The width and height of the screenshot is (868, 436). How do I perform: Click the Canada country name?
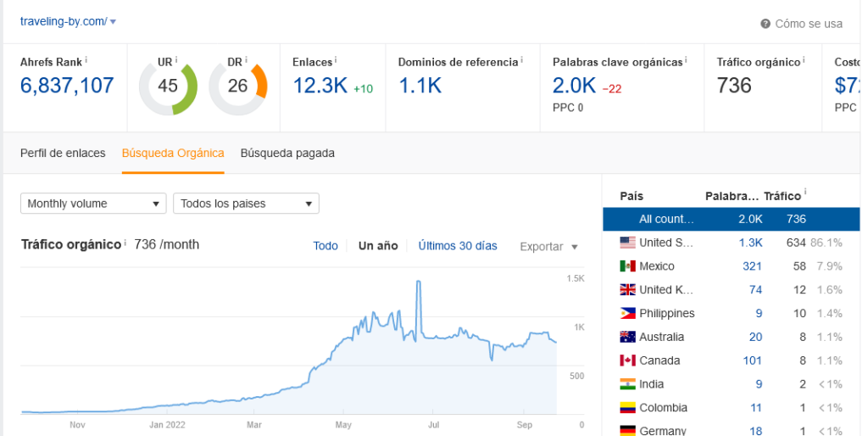659,361
